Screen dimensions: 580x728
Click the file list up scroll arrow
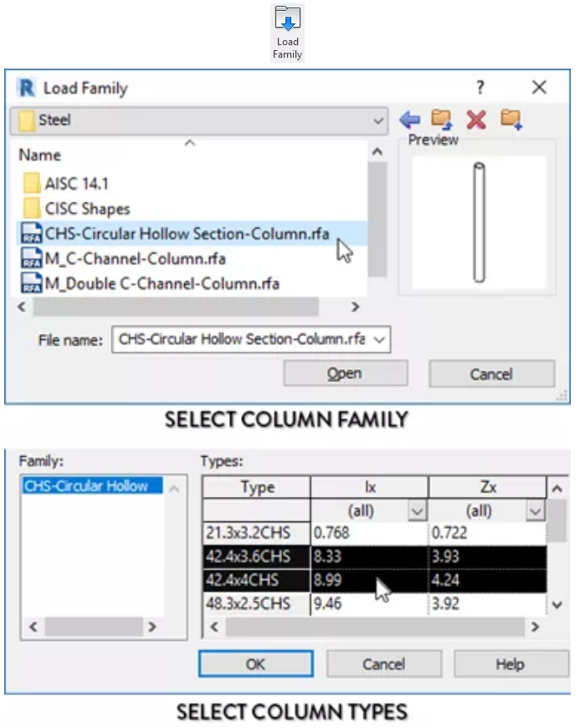[377, 151]
